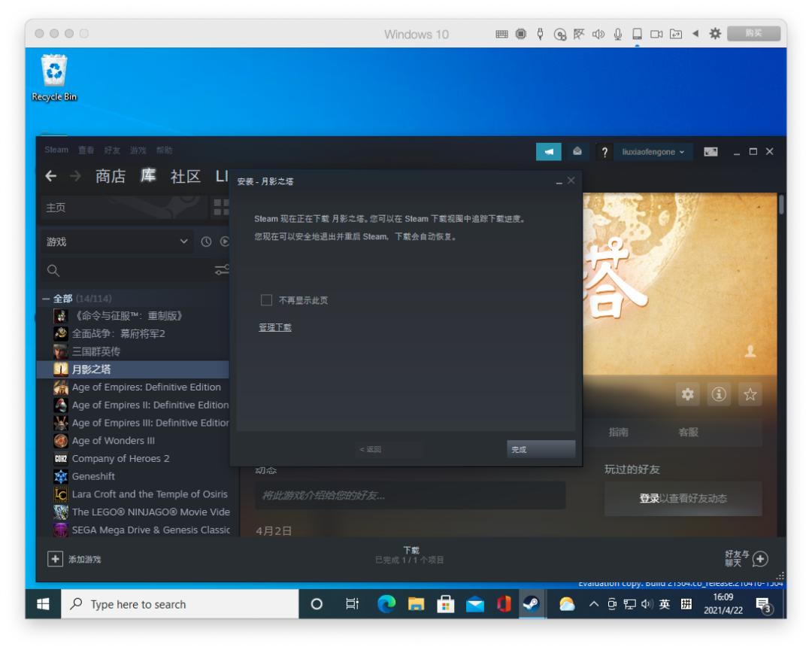
Task: Select 全面战争：幕府将军2 in list
Action: [x=133, y=333]
